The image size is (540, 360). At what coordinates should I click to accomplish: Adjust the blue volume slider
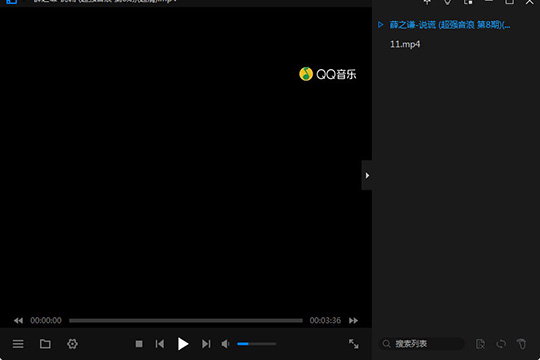pos(257,344)
